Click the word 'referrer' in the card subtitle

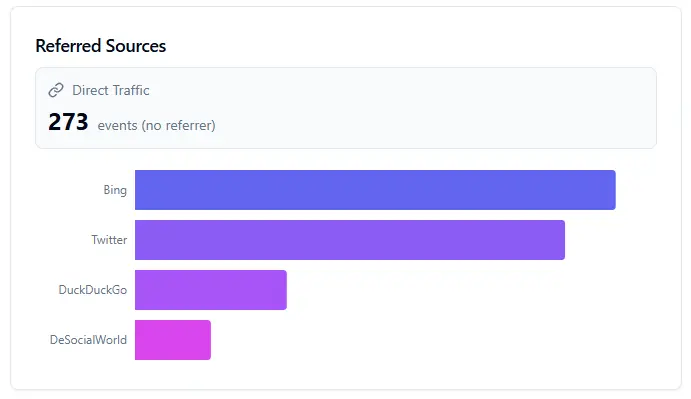[x=189, y=125]
